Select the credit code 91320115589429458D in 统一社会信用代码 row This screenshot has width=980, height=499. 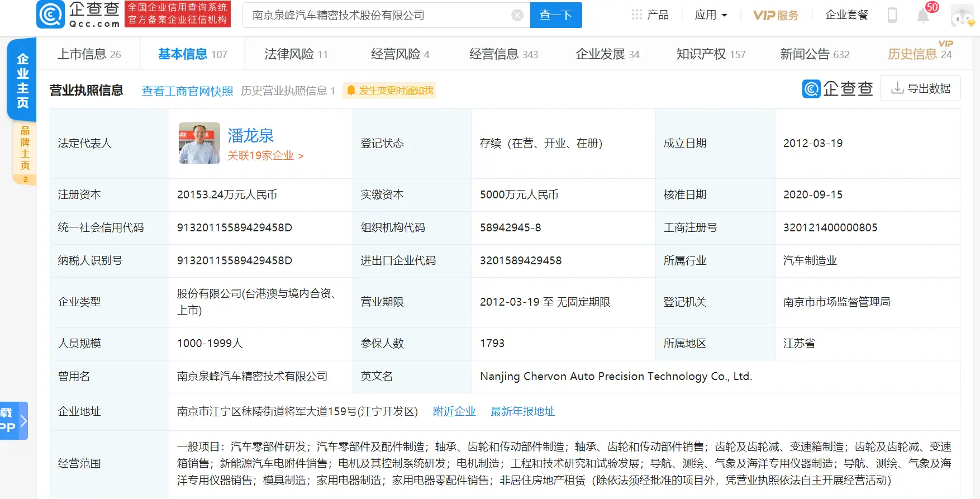(235, 227)
